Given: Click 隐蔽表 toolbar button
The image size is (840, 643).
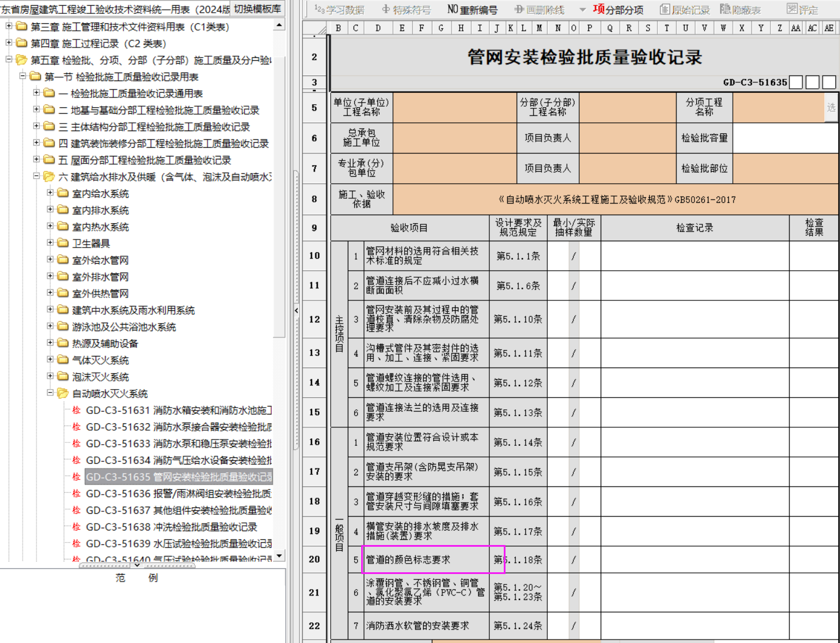Looking at the screenshot, I should coord(740,9).
